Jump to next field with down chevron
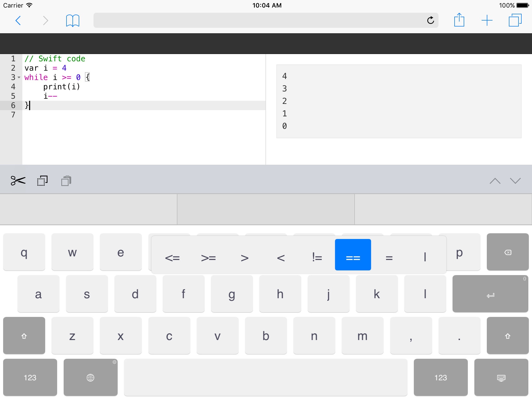Image resolution: width=532 pixels, height=399 pixels. click(x=515, y=181)
